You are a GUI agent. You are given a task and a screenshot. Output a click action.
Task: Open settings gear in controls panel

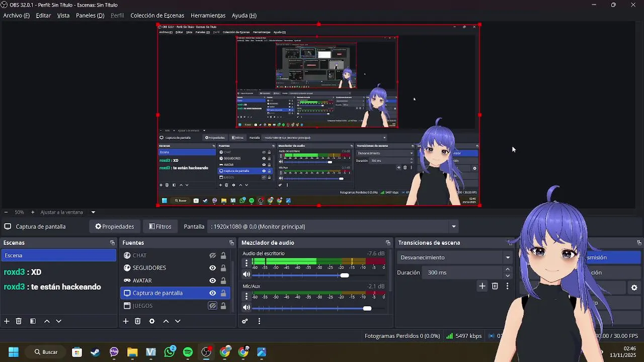pyautogui.click(x=634, y=288)
